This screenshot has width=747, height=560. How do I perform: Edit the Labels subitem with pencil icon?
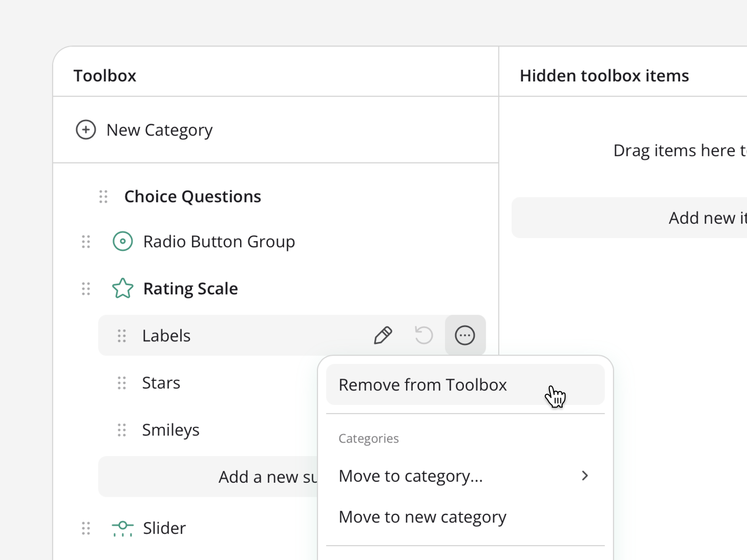[383, 335]
